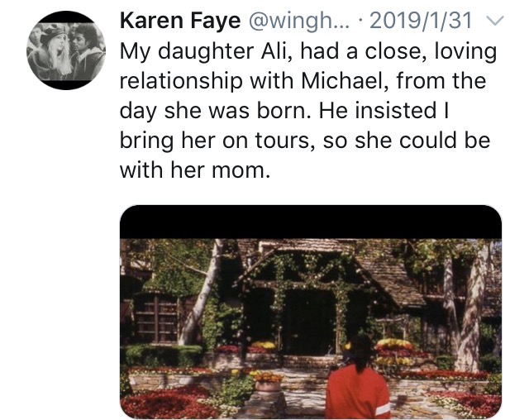
Task: Click the ivy-covered doorway in the photo
Action: (x=308, y=321)
